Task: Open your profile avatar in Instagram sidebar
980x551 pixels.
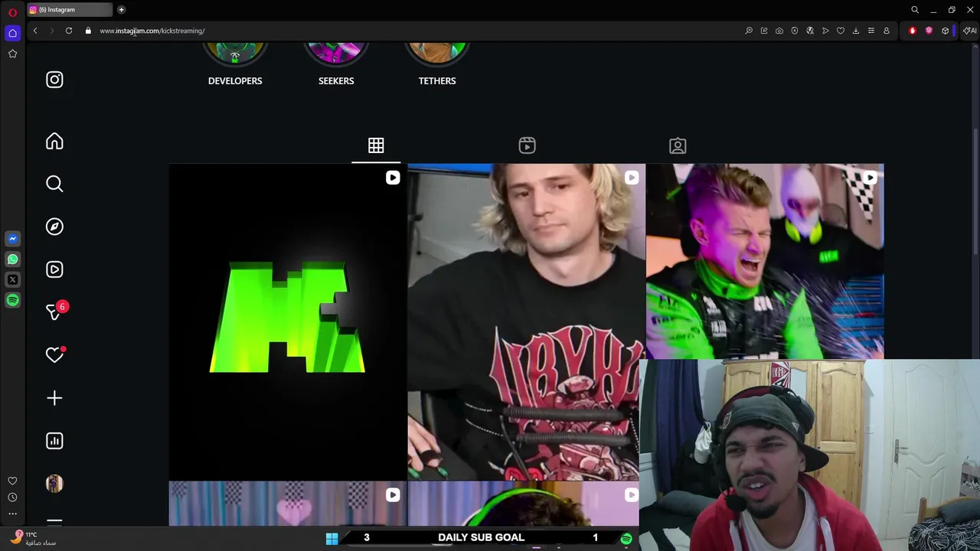Action: coord(54,484)
